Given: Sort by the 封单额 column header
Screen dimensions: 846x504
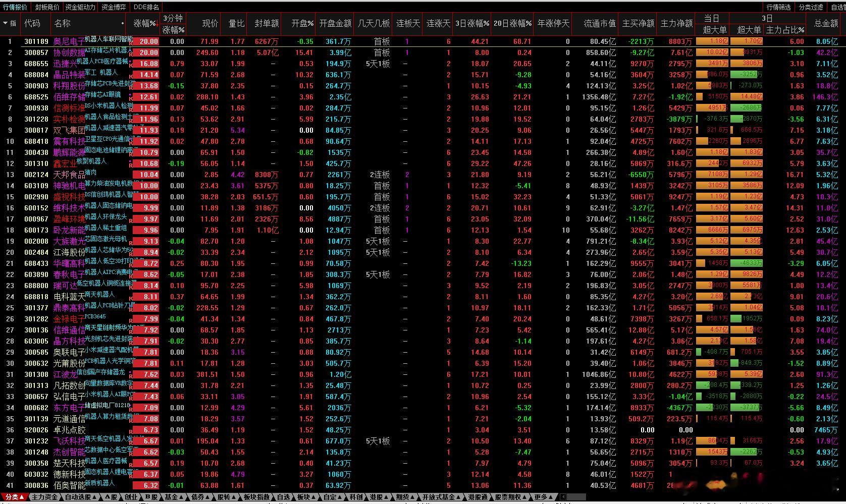Looking at the screenshot, I should (267, 23).
